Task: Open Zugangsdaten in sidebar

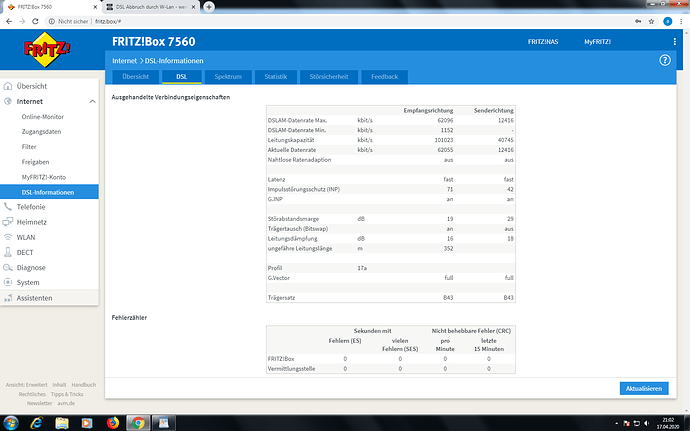Action: (x=41, y=132)
